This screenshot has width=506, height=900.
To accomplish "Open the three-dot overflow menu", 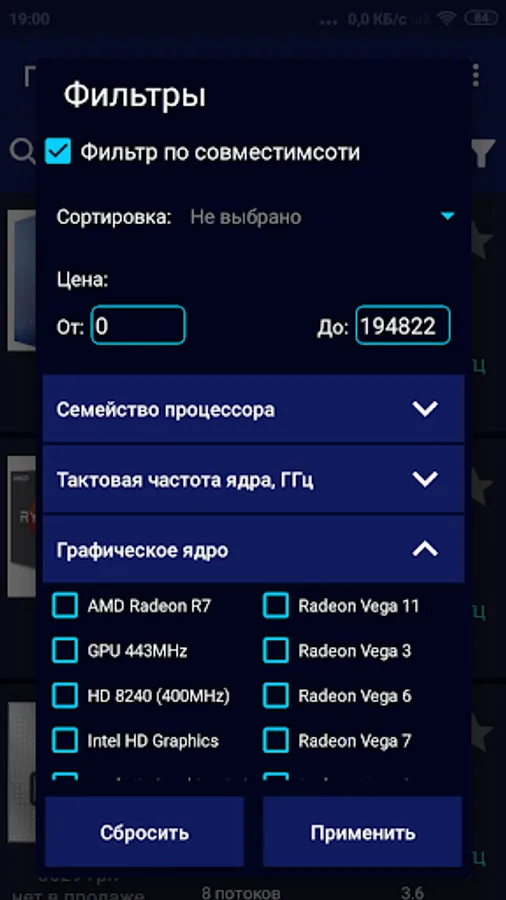I will (476, 76).
